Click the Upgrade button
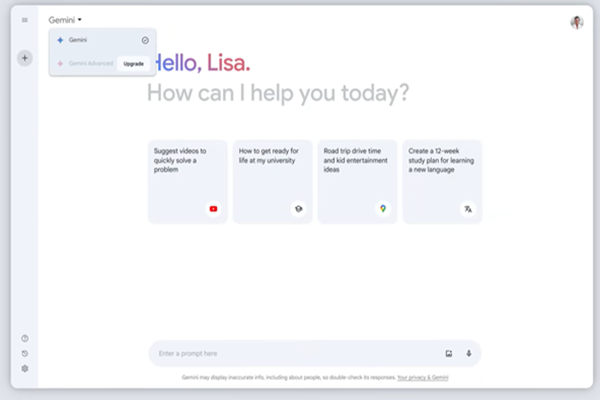The height and width of the screenshot is (400, 600). point(133,63)
